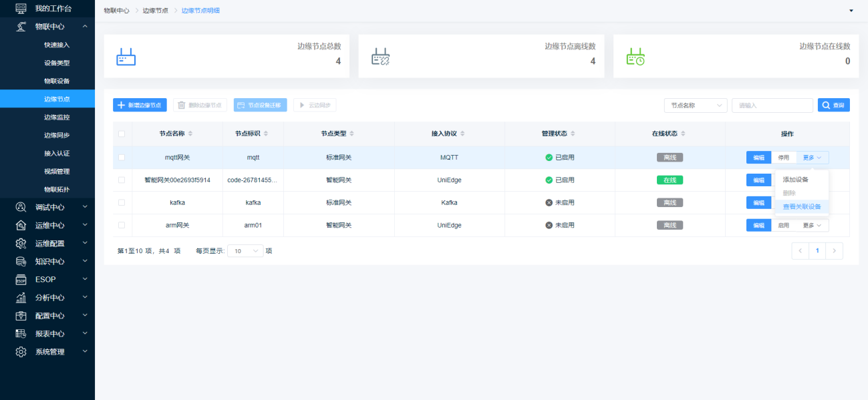This screenshot has height=400, width=868.
Task: Sort by 节点名称 column sort icon
Action: coord(190,134)
